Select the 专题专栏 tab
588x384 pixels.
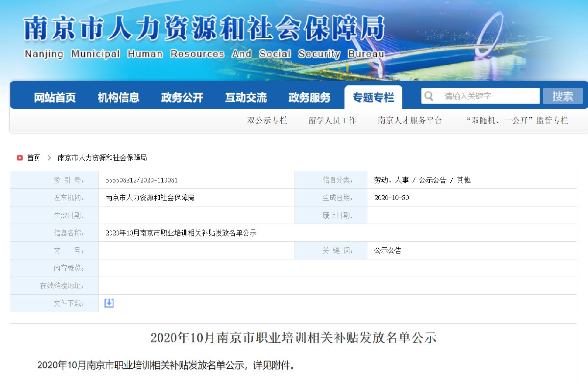coord(373,98)
